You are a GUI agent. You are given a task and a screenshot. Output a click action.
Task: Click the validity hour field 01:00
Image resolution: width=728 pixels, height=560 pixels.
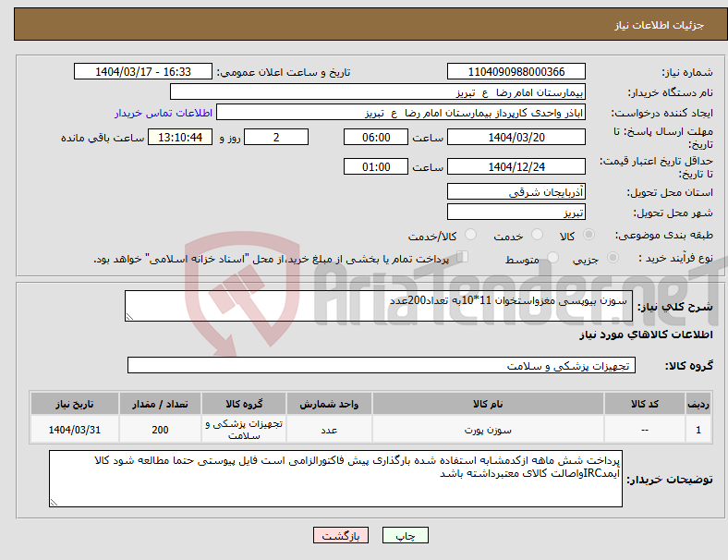[x=376, y=166]
